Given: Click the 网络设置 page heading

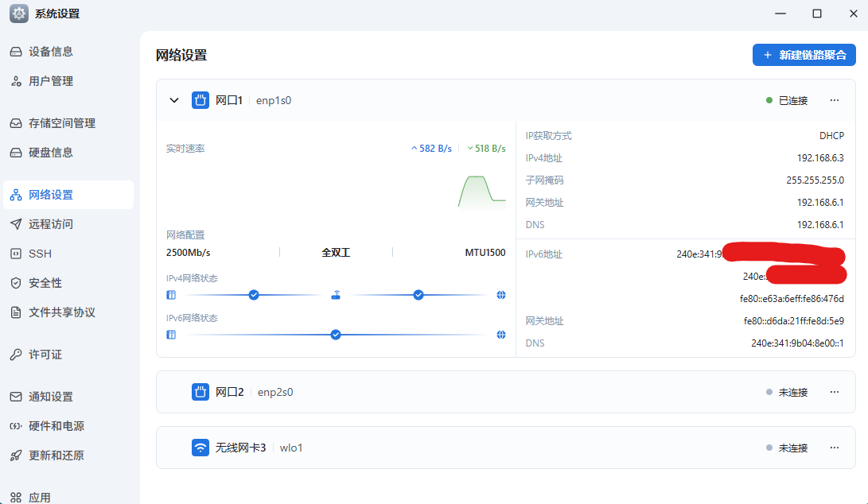Looking at the screenshot, I should click(181, 56).
